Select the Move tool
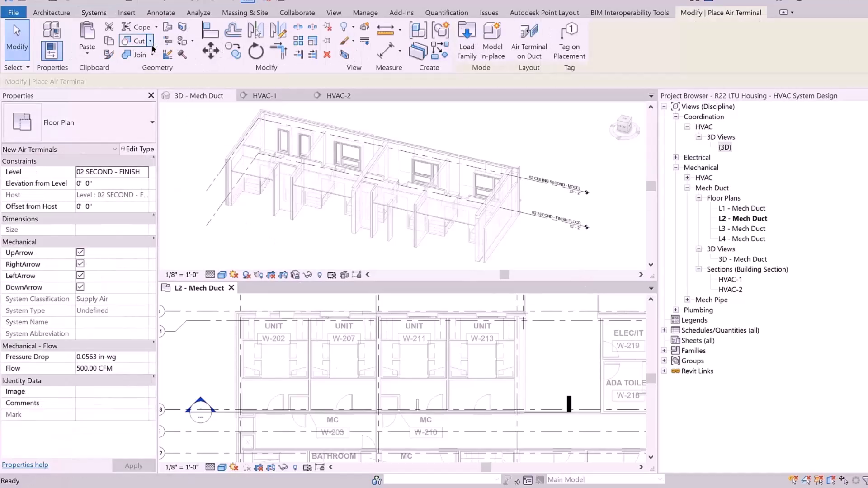Screen dimensions: 868x488 click(x=211, y=51)
